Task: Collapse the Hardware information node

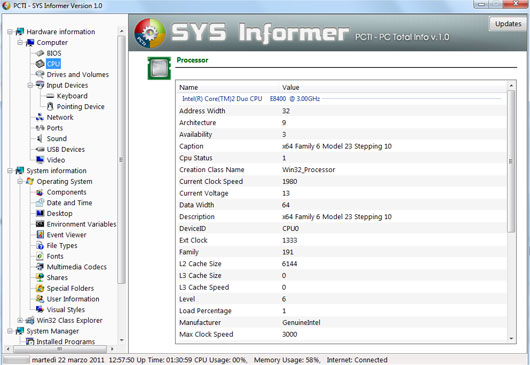Action: pos(10,32)
